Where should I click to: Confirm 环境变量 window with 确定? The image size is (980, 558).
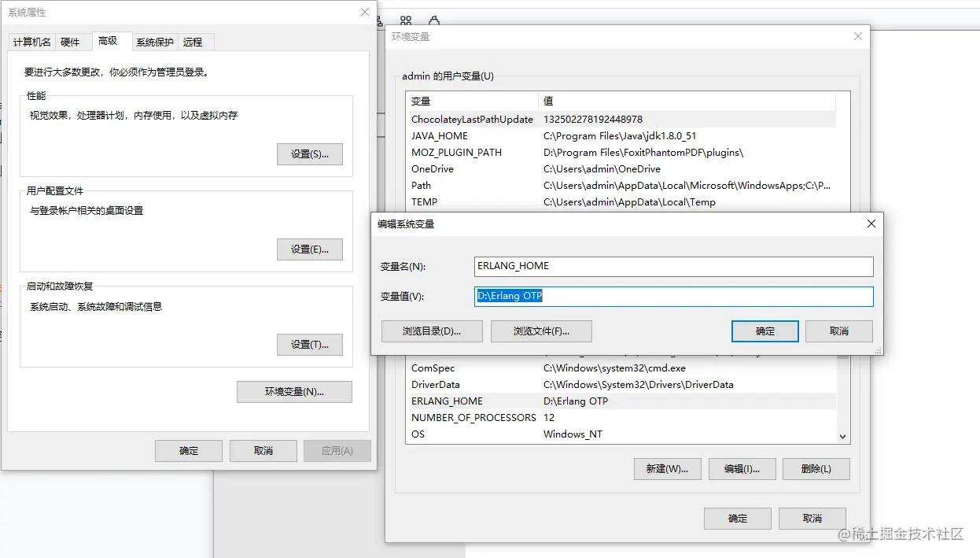(x=738, y=519)
